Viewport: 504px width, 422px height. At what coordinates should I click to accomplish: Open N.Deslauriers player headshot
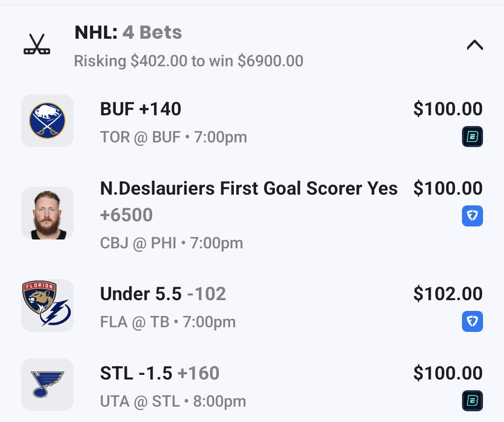pyautogui.click(x=47, y=213)
